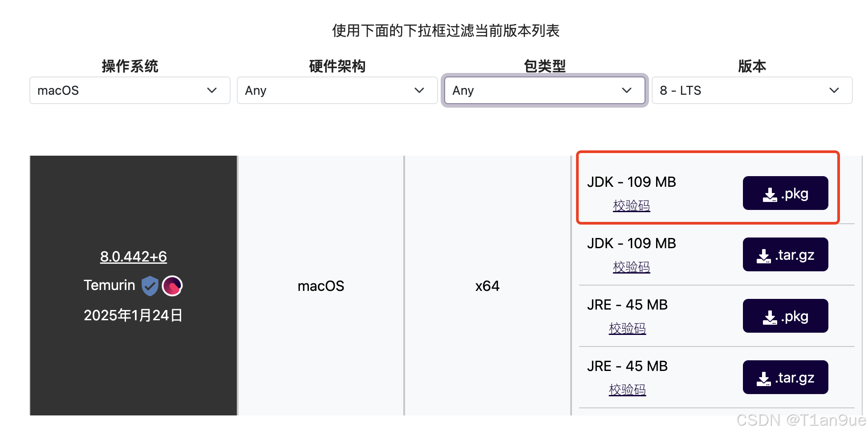Screen dimensions: 868x435
Task: Click the blue verified shield icon beside Temurin
Action: click(150, 285)
